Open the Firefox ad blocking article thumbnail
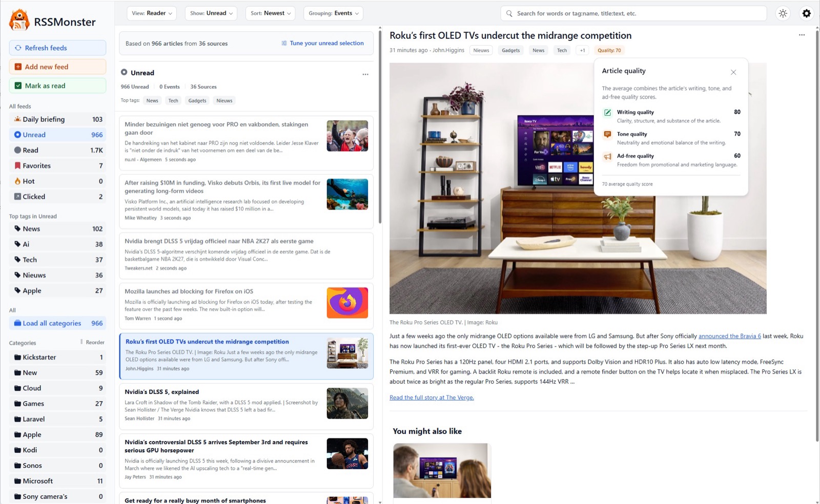This screenshot has width=820, height=504. click(347, 303)
